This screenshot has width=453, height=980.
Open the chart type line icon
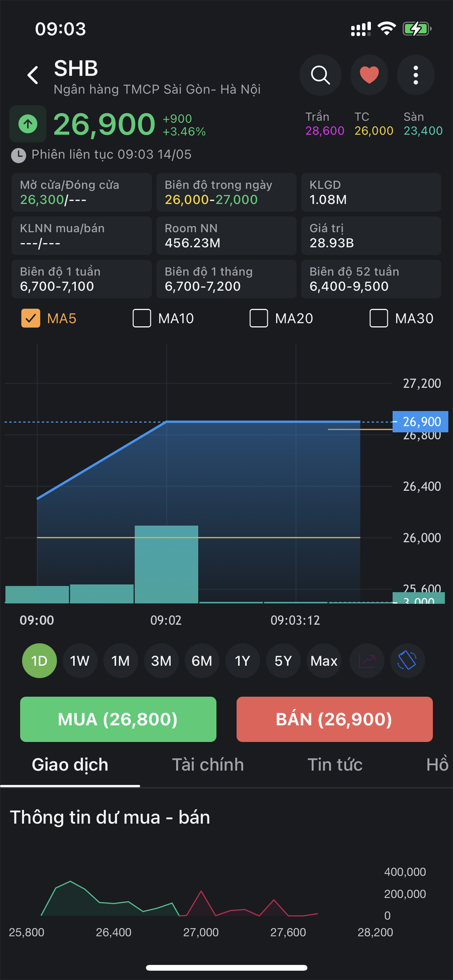pos(367,661)
